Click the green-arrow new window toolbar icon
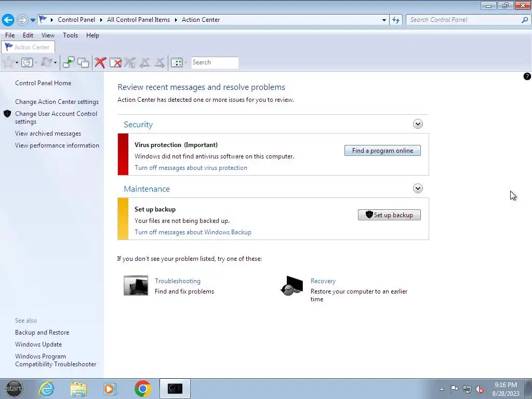The height and width of the screenshot is (399, 532). click(x=68, y=62)
